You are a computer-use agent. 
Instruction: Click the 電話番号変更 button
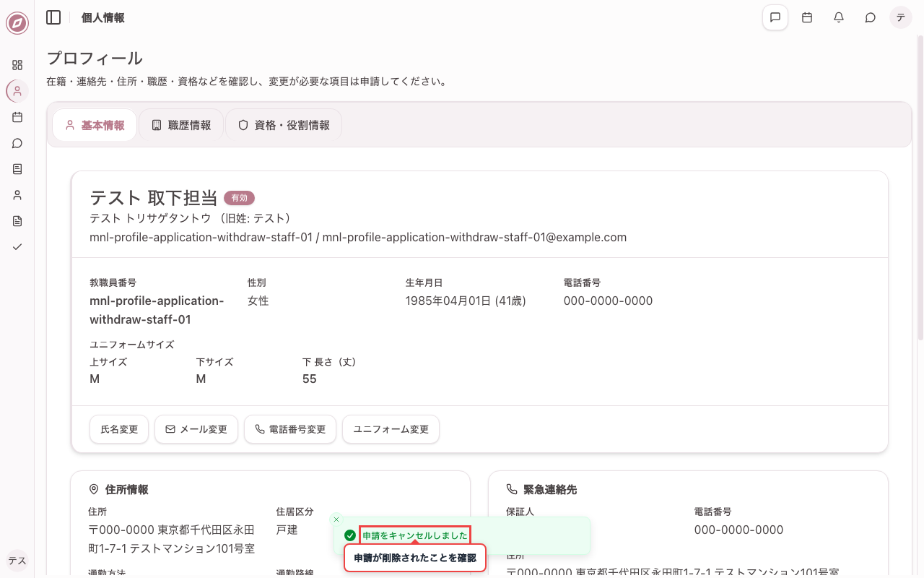(290, 429)
